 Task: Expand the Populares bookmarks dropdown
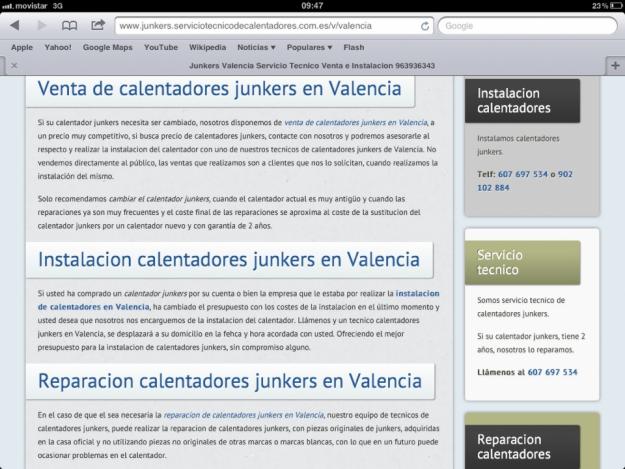[309, 47]
